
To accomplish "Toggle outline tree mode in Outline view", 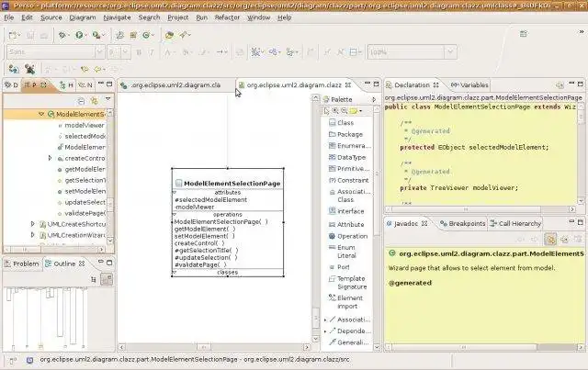I will coord(94,279).
